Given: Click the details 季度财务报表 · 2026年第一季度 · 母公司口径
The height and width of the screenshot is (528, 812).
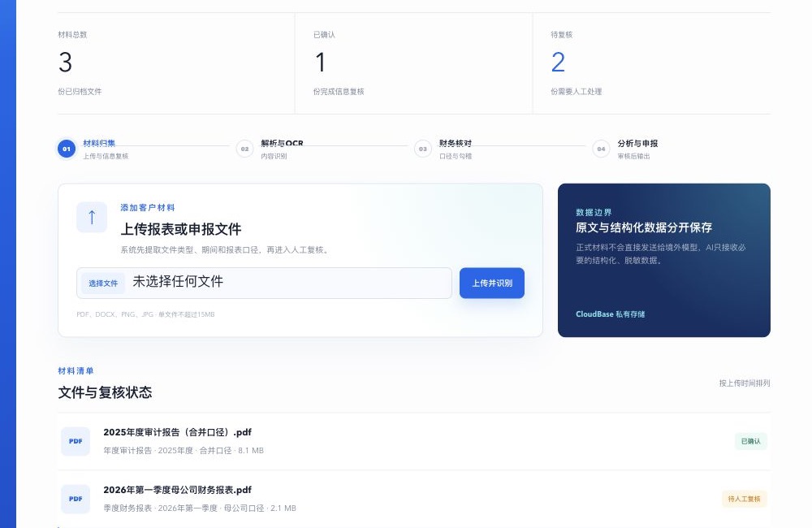Looking at the screenshot, I should [x=200, y=509].
